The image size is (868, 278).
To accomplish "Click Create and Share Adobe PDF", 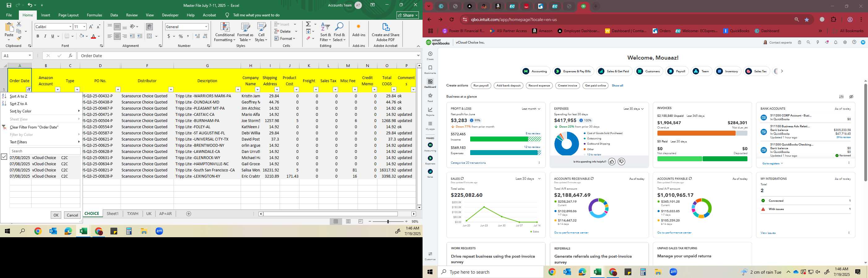I will pyautogui.click(x=385, y=32).
